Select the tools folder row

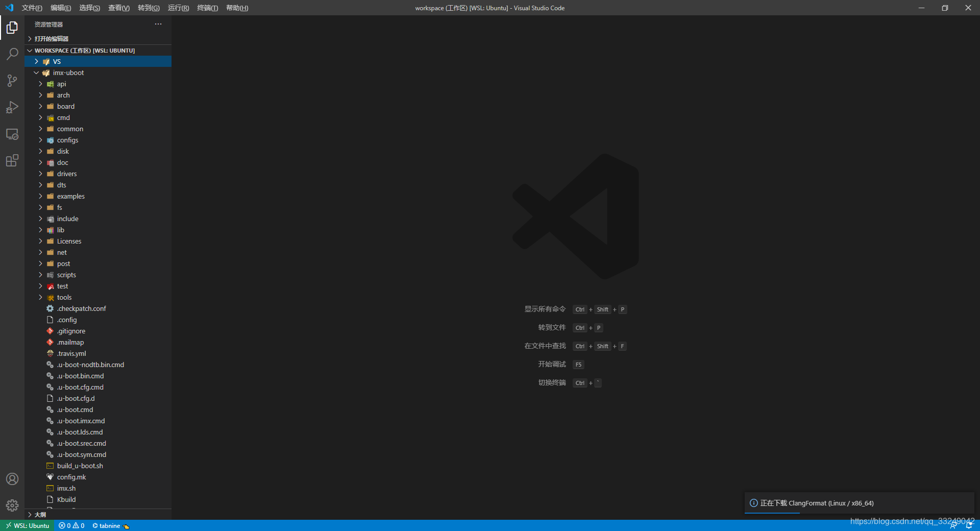click(x=98, y=297)
